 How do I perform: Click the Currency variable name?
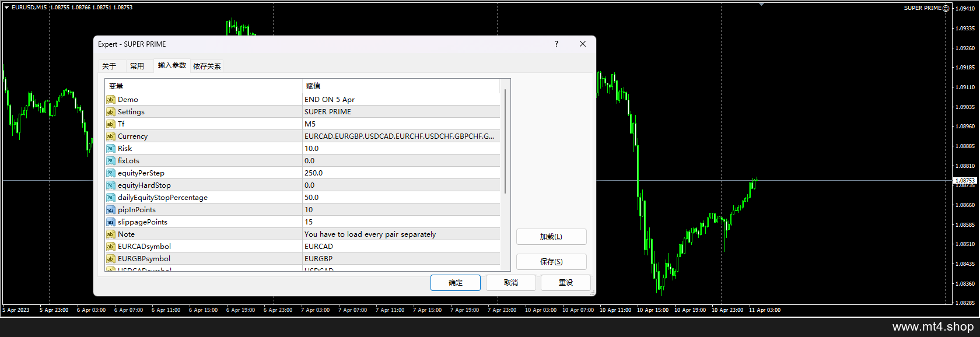click(132, 136)
